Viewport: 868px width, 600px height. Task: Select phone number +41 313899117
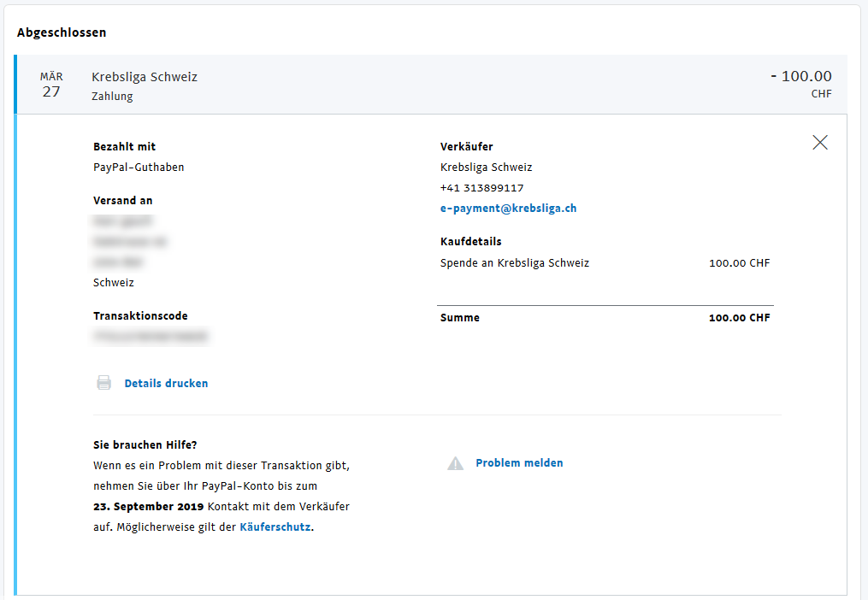click(x=481, y=188)
